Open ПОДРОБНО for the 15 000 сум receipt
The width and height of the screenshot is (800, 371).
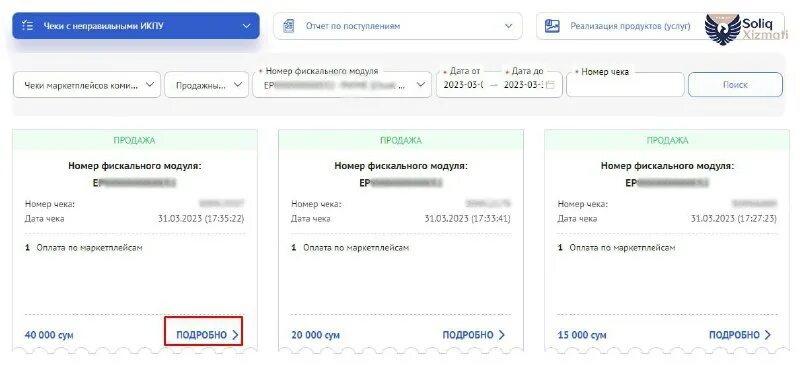[740, 335]
